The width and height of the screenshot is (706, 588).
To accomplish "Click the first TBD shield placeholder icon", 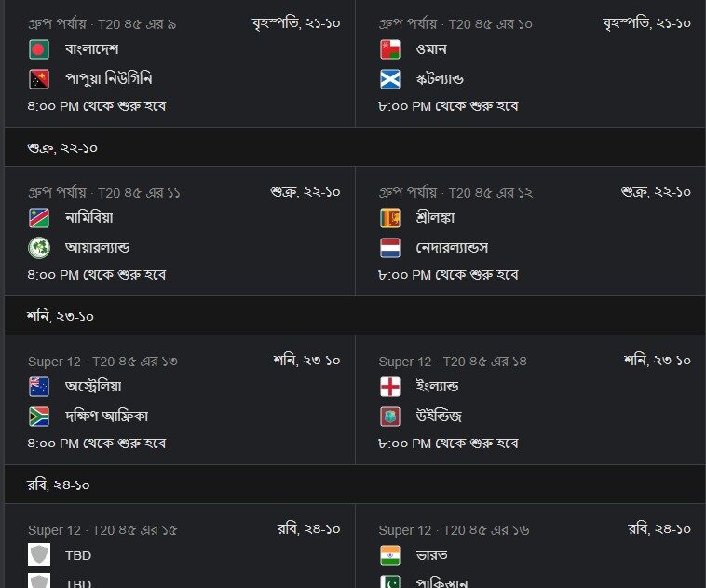I will (x=39, y=554).
